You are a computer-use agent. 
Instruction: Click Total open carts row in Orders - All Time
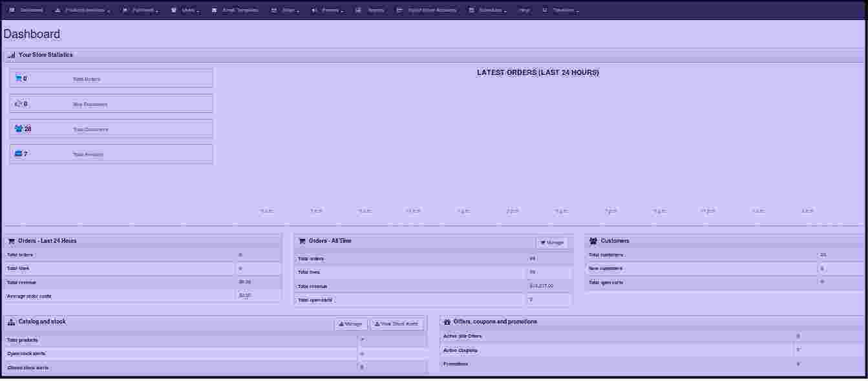433,300
